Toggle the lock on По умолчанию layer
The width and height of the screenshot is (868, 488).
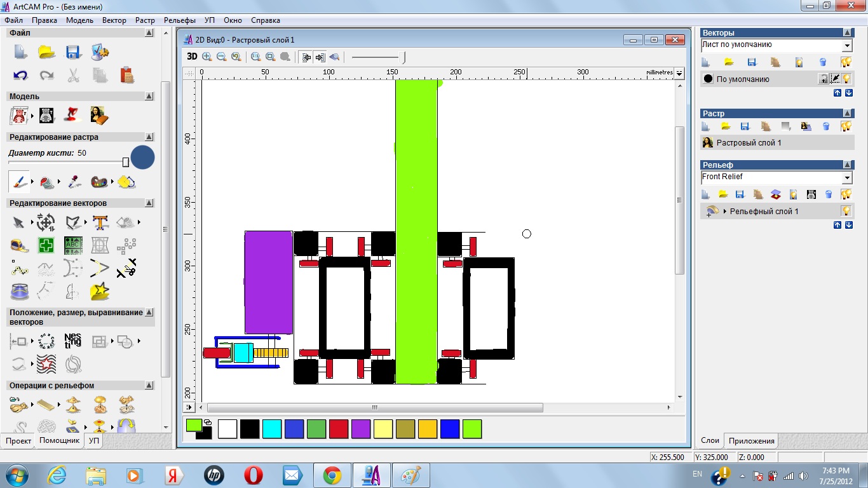point(824,79)
